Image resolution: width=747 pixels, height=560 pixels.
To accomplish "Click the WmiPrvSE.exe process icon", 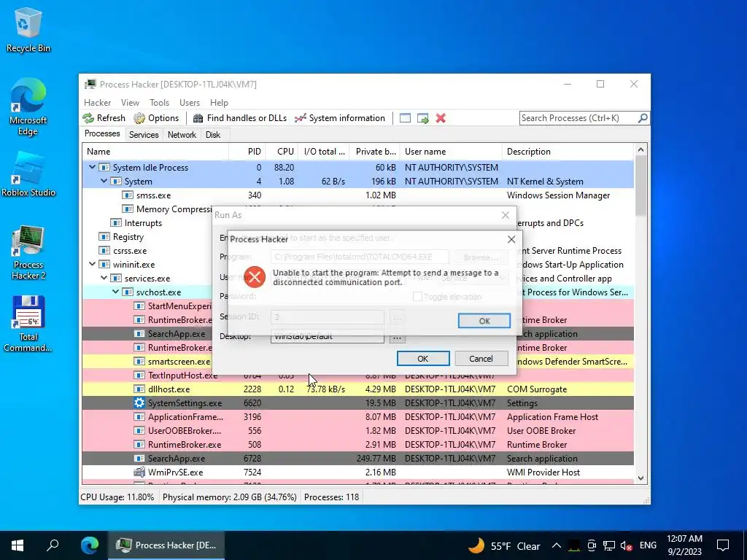I will click(x=139, y=472).
